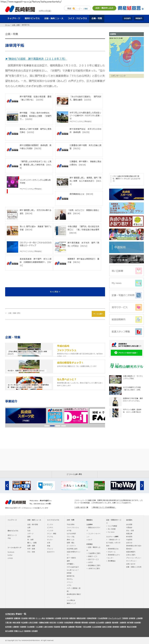Screen dimensions: 149x644
Task: Open 全国の新聞をチェック！ feature
Action: tap(55, 366)
